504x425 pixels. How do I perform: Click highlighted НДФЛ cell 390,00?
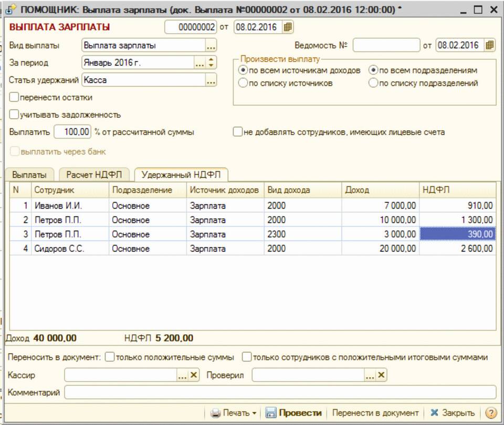(457, 234)
